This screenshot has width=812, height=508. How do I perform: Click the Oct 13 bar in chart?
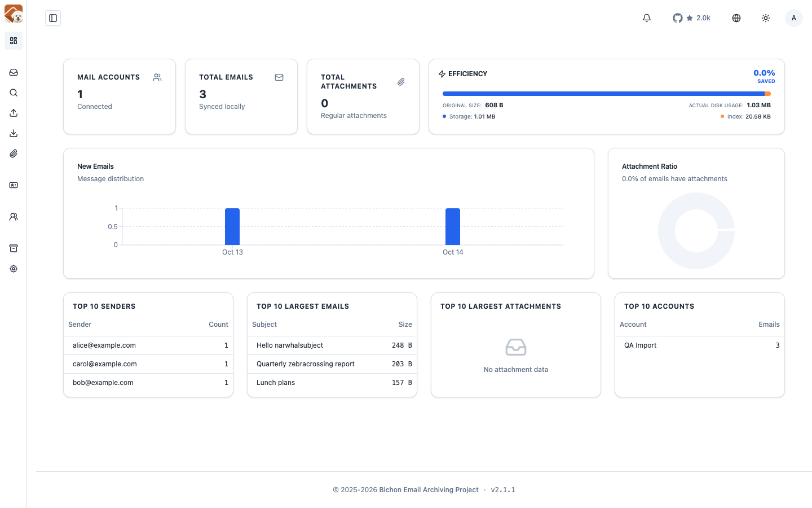232,226
